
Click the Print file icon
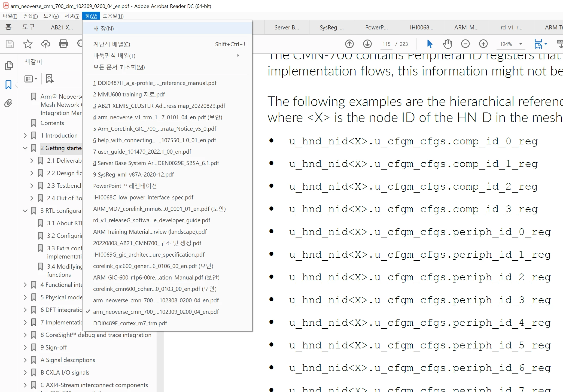(x=63, y=44)
